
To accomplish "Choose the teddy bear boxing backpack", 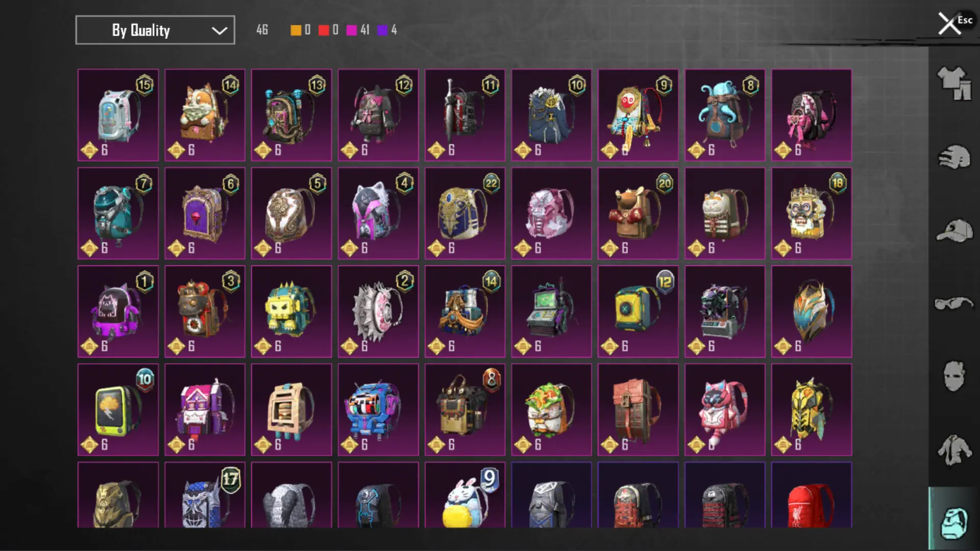I will point(638,213).
